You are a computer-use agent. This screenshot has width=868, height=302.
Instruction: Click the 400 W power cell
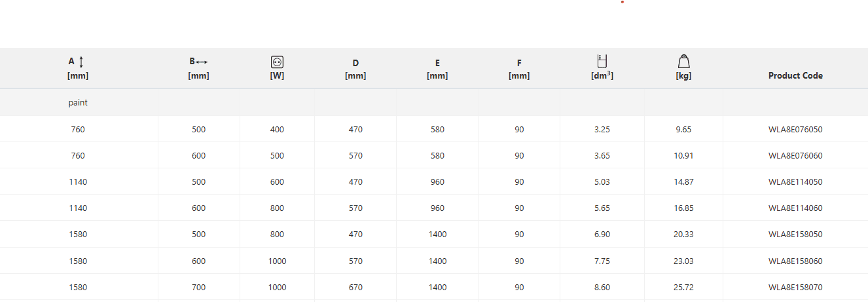pos(277,130)
